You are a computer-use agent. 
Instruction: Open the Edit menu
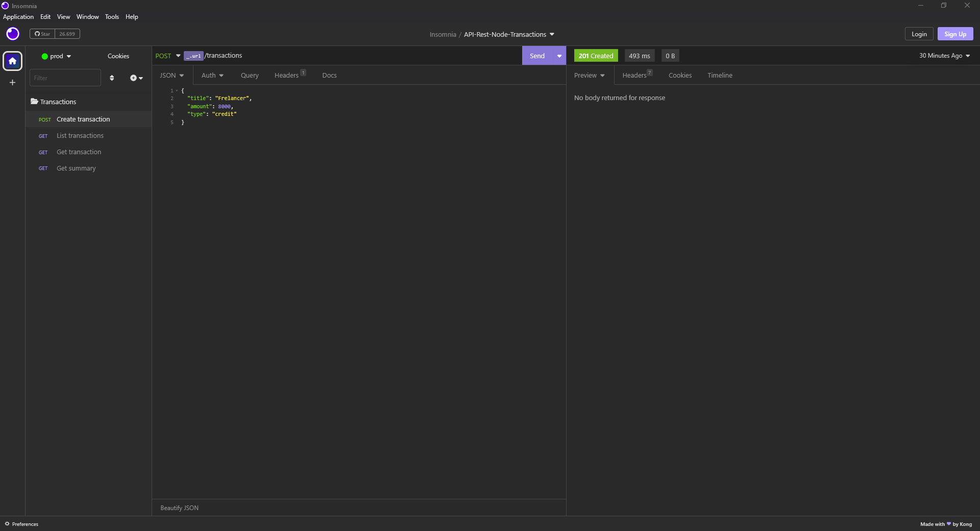coord(45,17)
